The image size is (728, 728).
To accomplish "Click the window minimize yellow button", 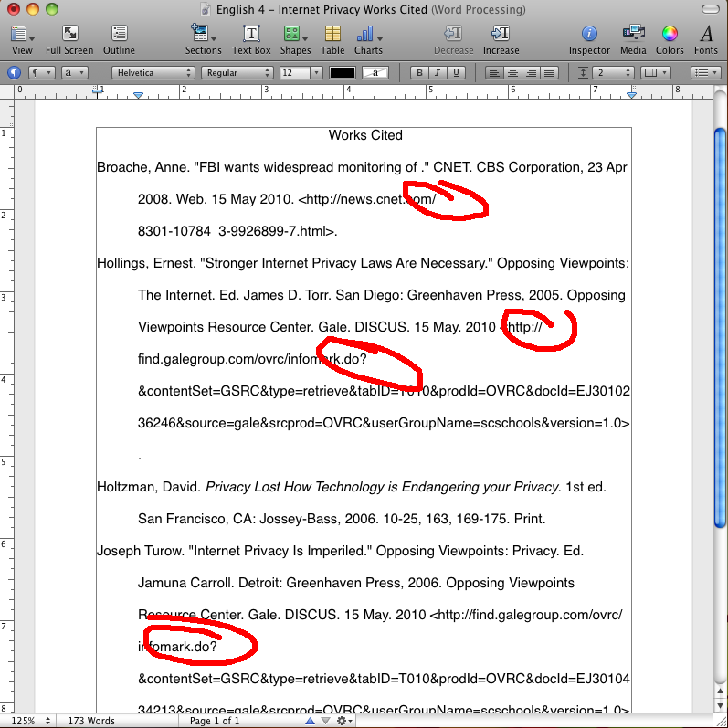I will [x=33, y=9].
